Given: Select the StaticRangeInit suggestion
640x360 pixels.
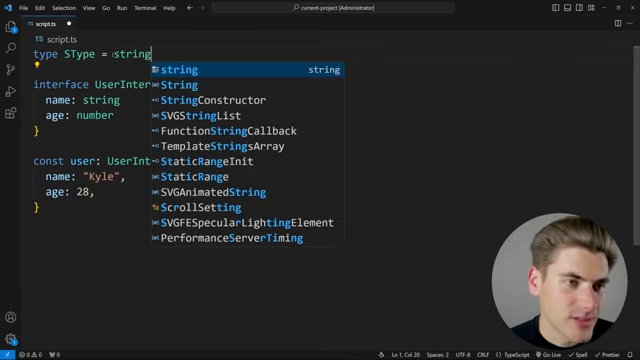Looking at the screenshot, I should tap(248, 162).
